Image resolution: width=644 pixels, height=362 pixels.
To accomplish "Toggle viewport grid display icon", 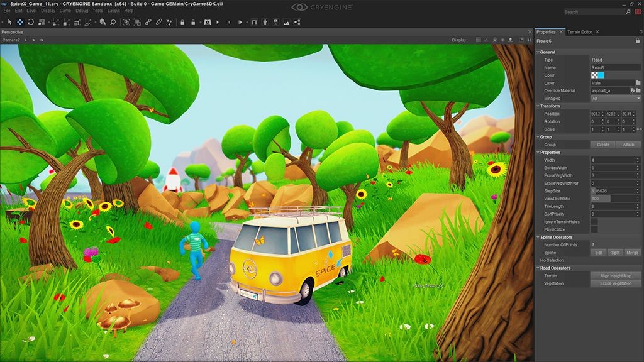I will pos(478,40).
